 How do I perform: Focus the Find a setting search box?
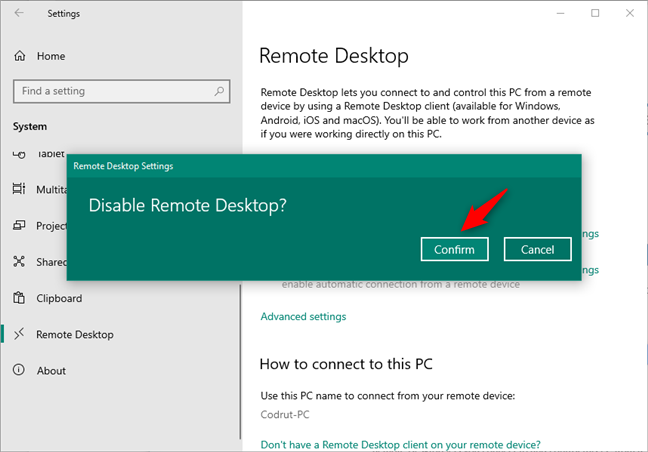[122, 91]
